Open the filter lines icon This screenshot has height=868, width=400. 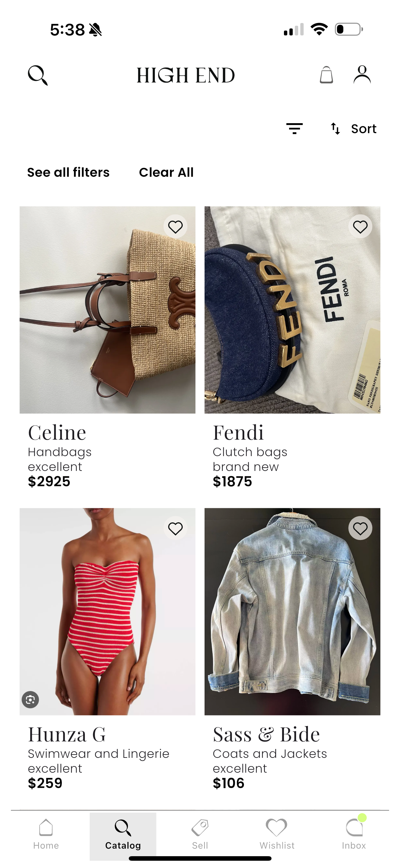(x=295, y=129)
